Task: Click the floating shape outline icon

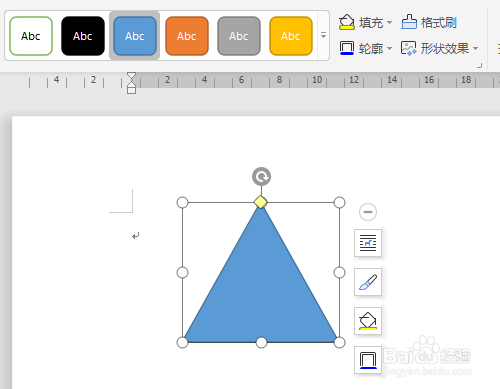Action: 368,360
